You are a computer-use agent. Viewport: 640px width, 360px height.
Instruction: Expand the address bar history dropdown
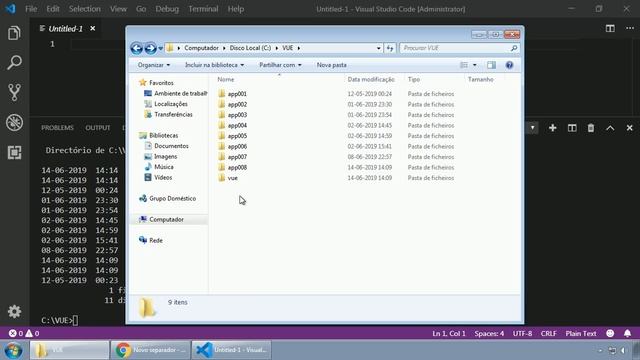tap(378, 48)
